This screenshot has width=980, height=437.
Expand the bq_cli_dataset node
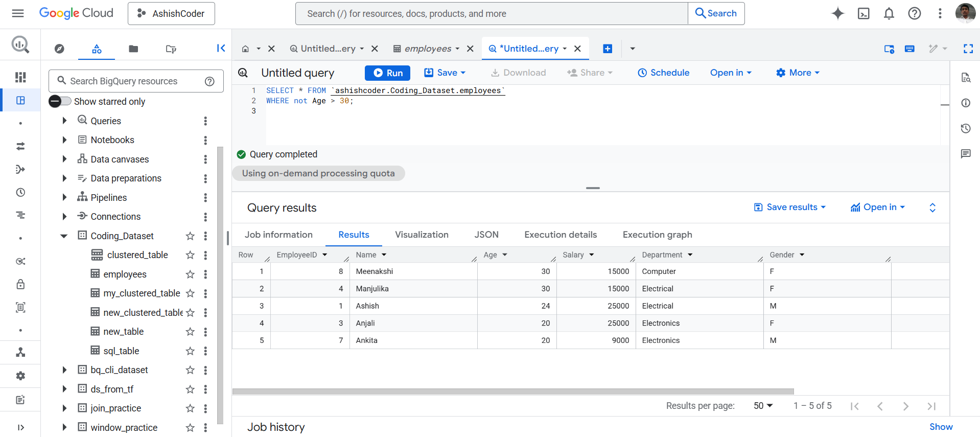(x=64, y=370)
